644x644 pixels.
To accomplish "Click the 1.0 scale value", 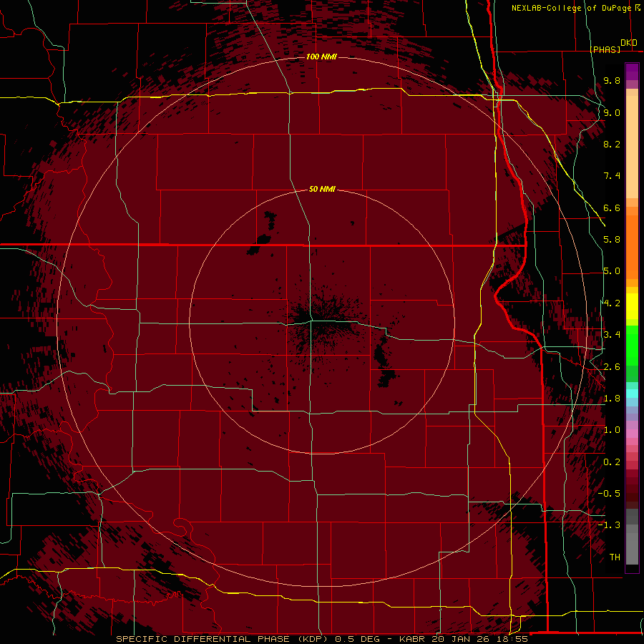I will tap(612, 430).
